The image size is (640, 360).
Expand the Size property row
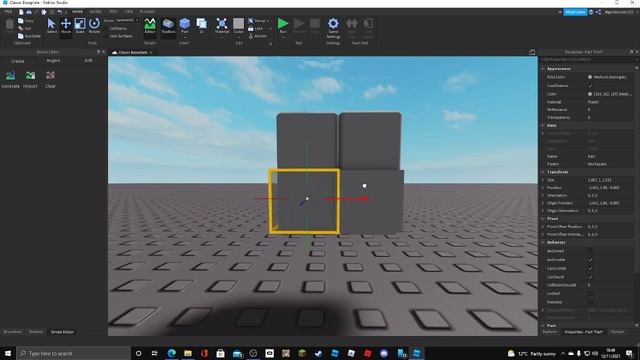543,180
